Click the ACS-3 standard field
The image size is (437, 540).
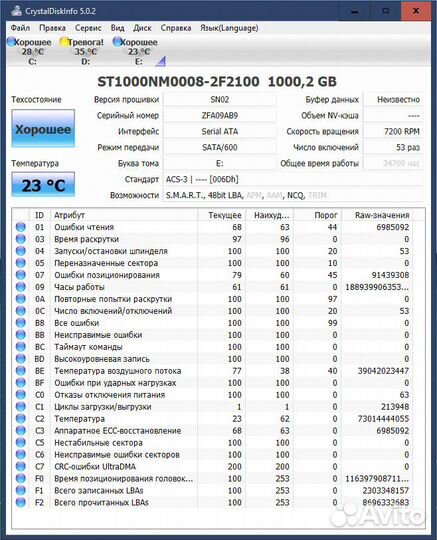[293, 179]
